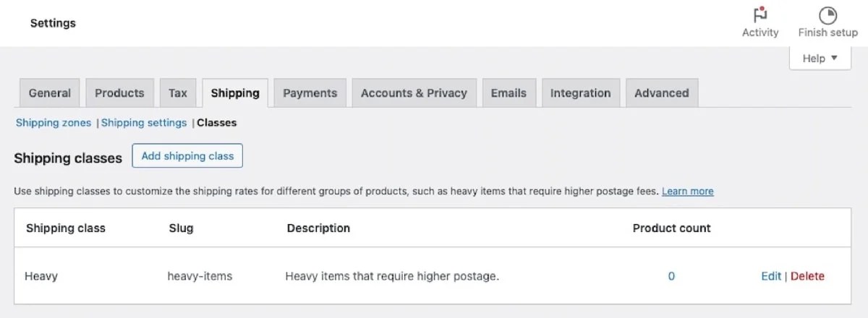This screenshot has height=318, width=868.
Task: Open the Integration tab
Action: pos(580,93)
